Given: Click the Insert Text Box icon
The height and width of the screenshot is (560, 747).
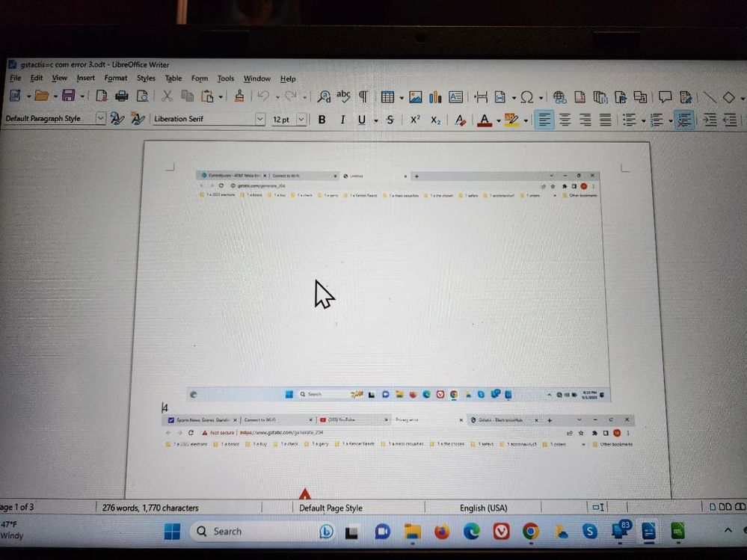Looking at the screenshot, I should pyautogui.click(x=455, y=97).
